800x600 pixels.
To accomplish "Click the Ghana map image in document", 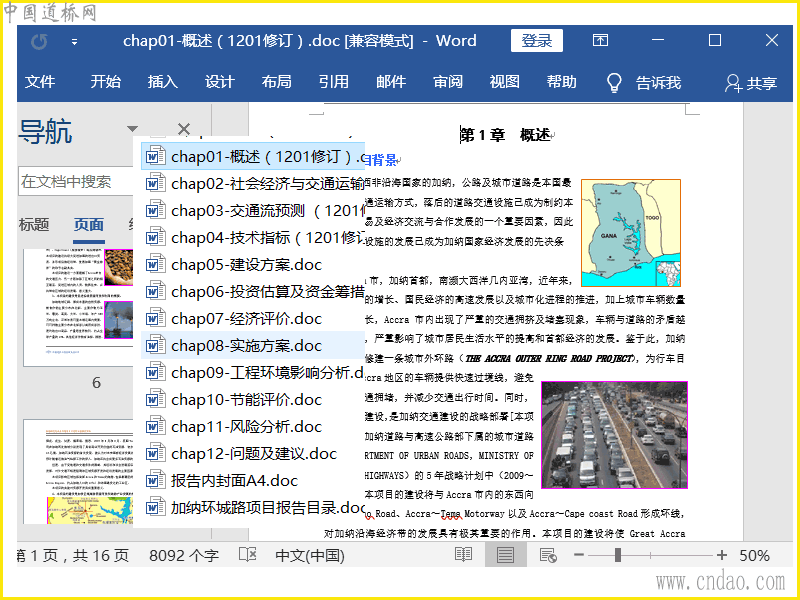I will 631,233.
